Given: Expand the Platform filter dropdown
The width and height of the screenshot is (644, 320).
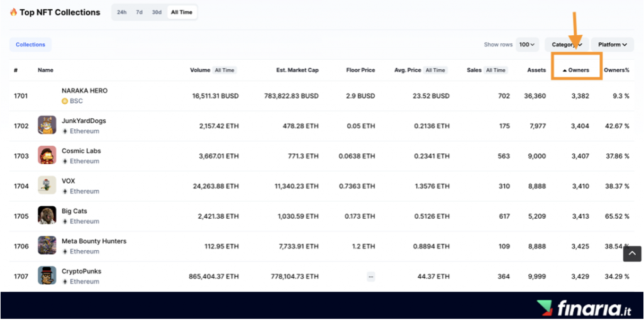Looking at the screenshot, I should (613, 45).
